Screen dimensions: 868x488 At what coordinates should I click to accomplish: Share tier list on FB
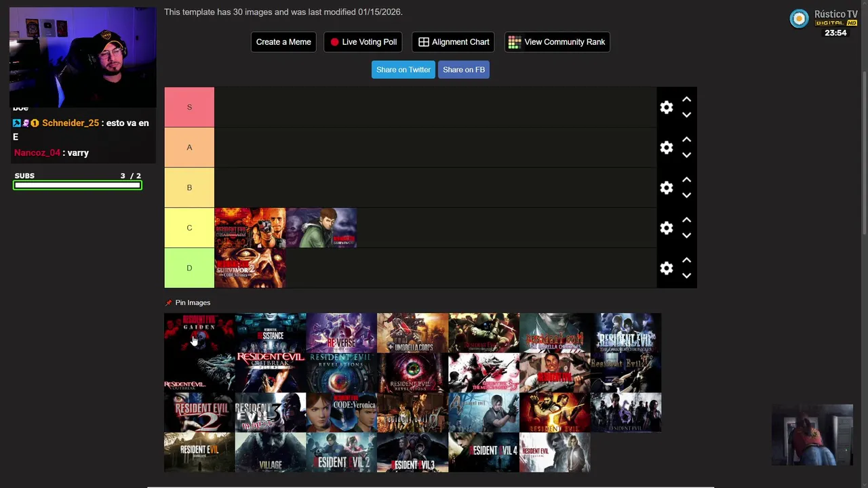click(x=464, y=70)
